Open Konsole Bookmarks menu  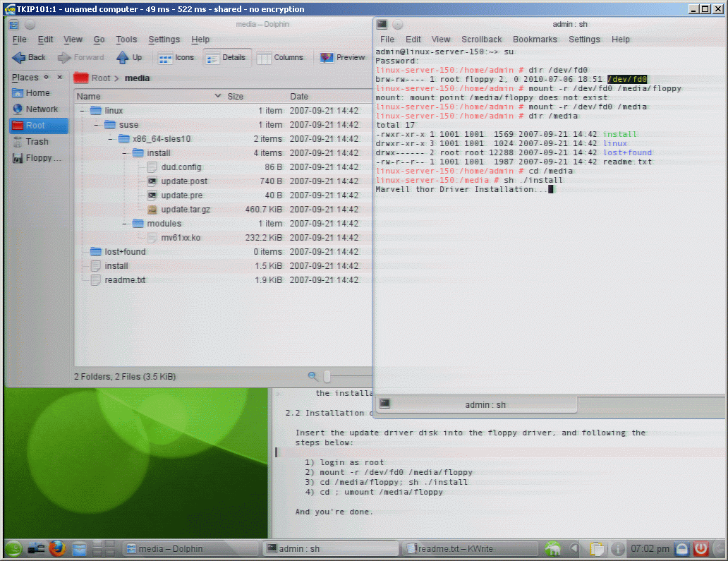(x=535, y=40)
